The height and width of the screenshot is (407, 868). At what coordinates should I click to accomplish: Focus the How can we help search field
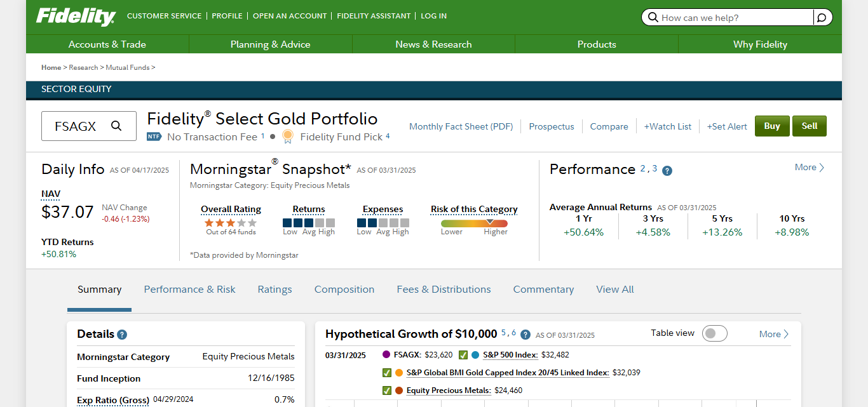(x=736, y=18)
